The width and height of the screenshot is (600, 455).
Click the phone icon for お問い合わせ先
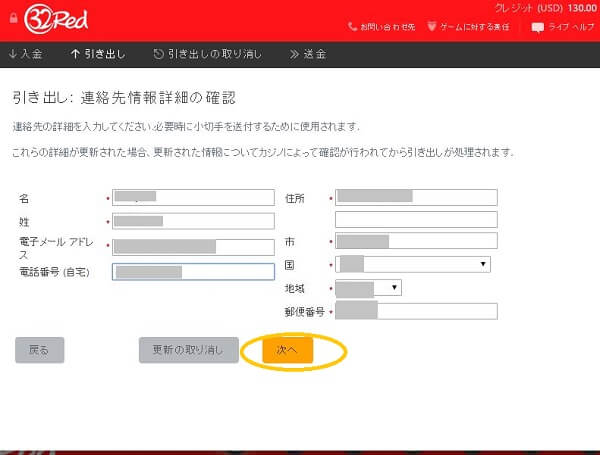(352, 27)
